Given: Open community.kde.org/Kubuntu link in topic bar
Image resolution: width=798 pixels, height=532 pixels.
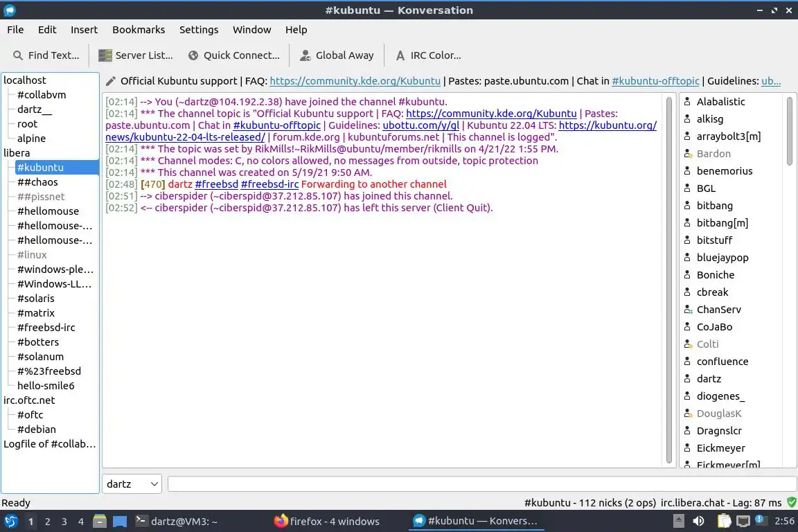Looking at the screenshot, I should (355, 81).
